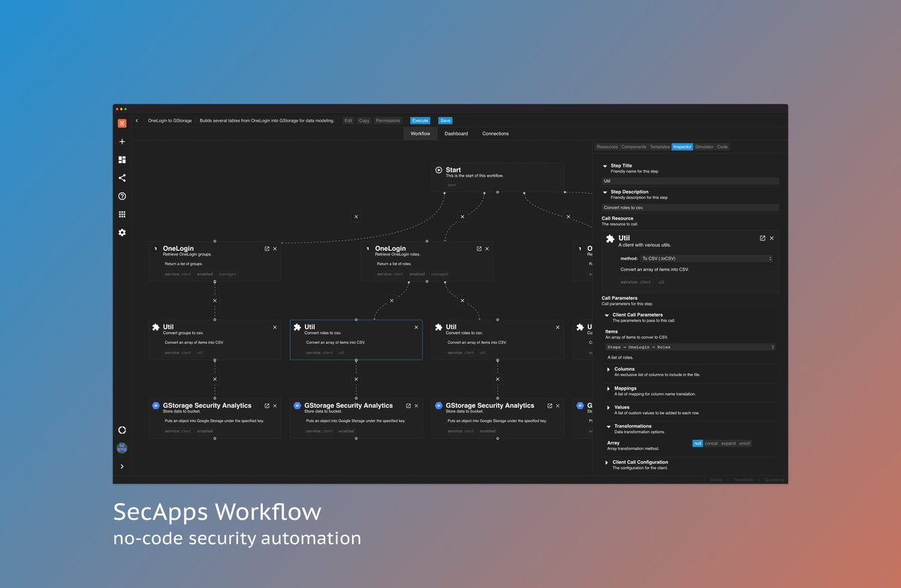
Task: Open the apps grid icon in sidebar
Action: point(122,214)
